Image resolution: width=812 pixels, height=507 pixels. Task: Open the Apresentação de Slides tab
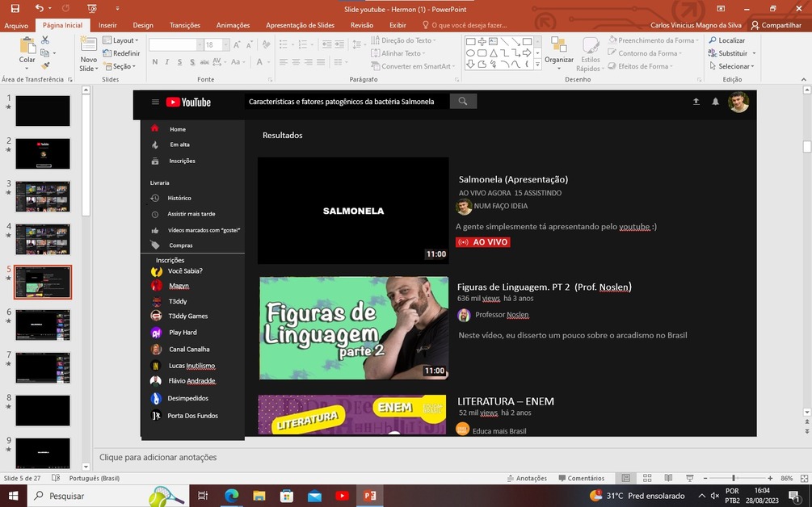pyautogui.click(x=301, y=25)
